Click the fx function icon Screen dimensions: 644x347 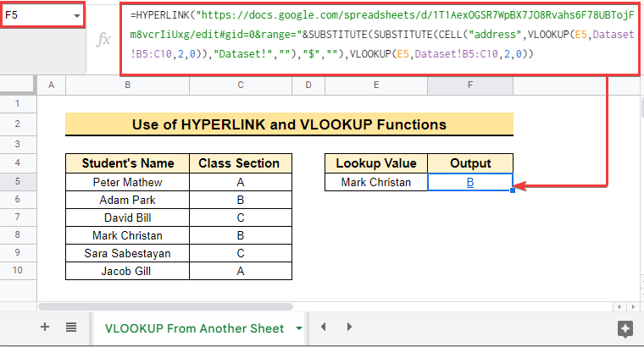(x=103, y=40)
